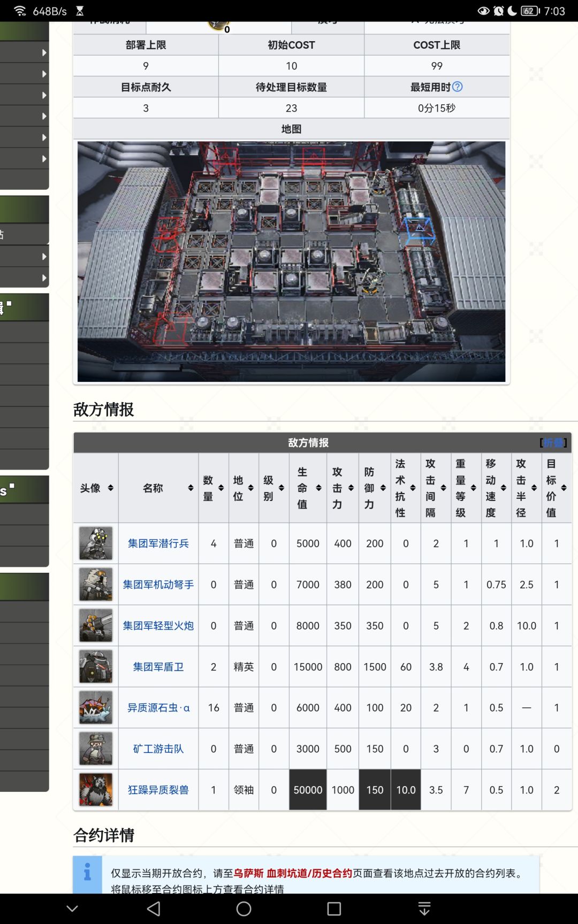Open 集团军轻型火炮 enemy avatar
Image resolution: width=578 pixels, height=924 pixels.
(x=96, y=626)
